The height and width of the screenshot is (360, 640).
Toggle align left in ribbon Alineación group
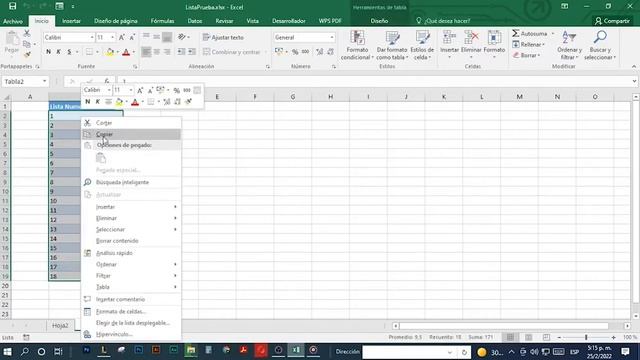[146, 52]
